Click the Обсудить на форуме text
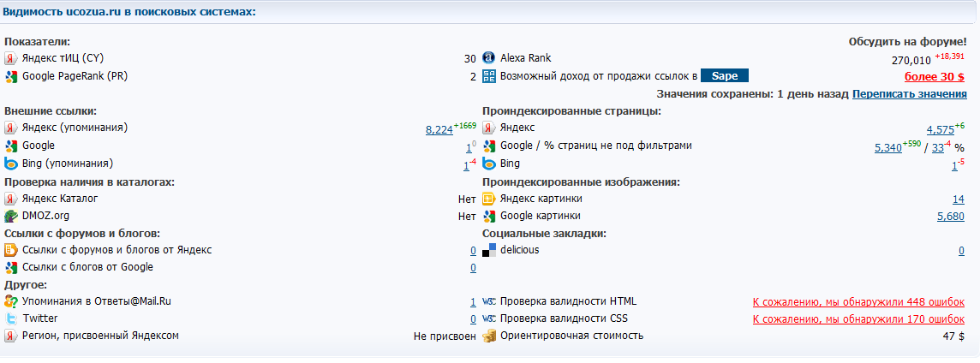The height and width of the screenshot is (363, 980). (x=906, y=42)
